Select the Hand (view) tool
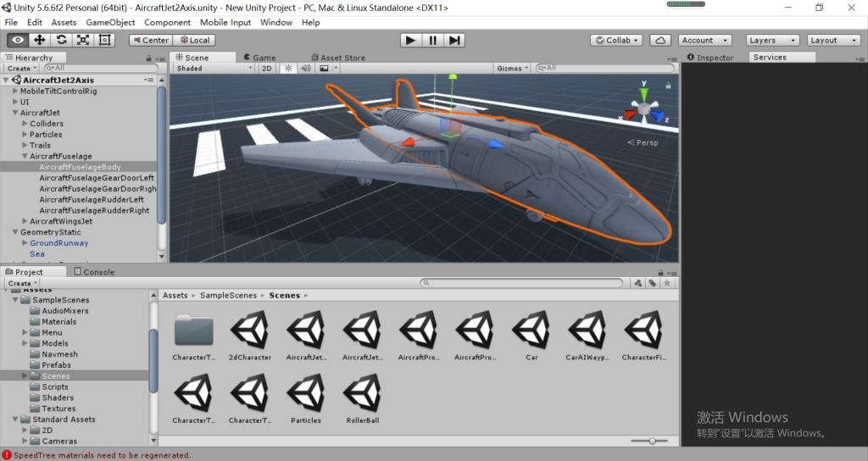This screenshot has height=461, width=868. tap(18, 40)
